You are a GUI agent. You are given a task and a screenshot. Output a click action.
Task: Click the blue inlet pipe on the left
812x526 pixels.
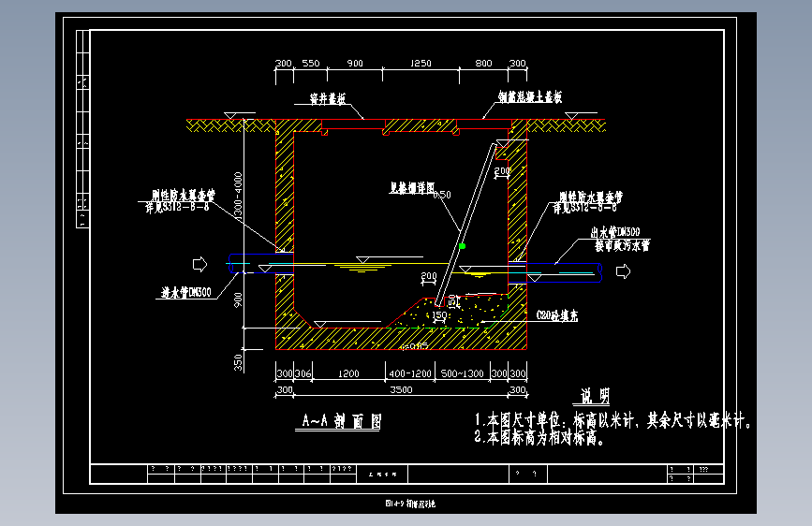260,264
